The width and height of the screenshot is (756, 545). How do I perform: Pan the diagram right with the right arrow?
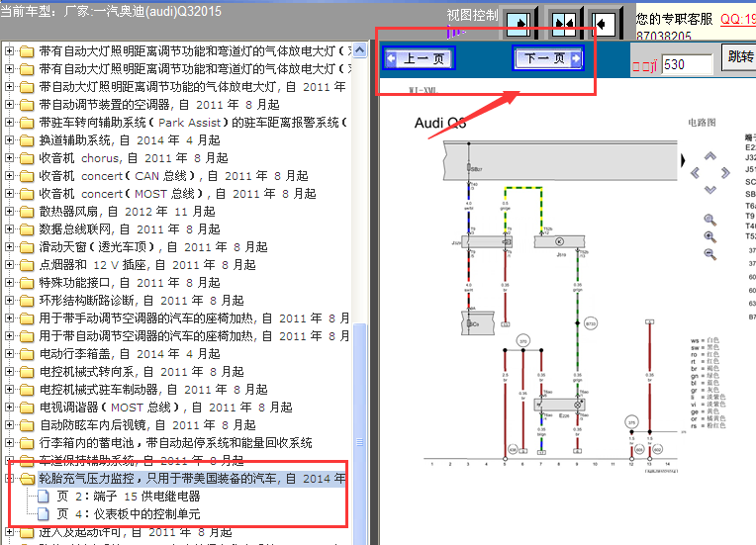tap(725, 172)
